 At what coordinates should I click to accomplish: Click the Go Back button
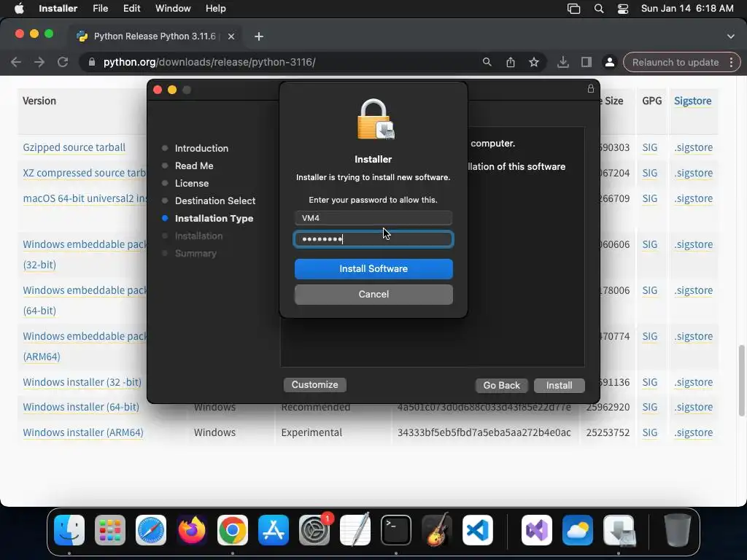[502, 385]
